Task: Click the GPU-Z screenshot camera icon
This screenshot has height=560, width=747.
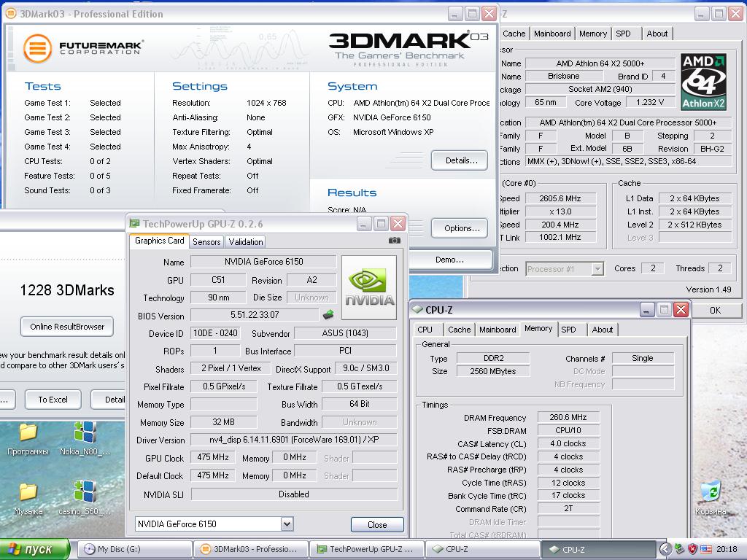Action: click(395, 241)
